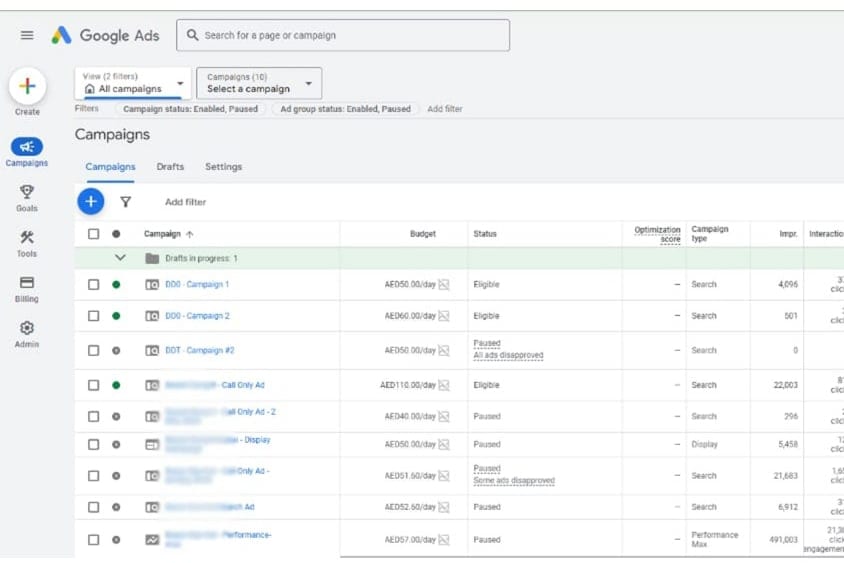Screen dimensions: 844x563
Task: Click the funnel filter icon
Action: tap(125, 202)
